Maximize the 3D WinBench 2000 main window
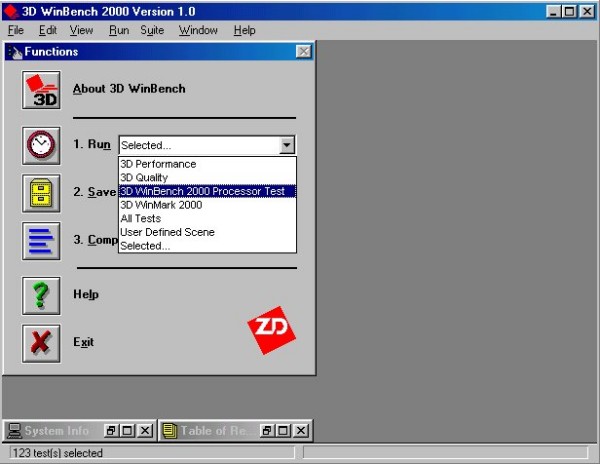 569,11
